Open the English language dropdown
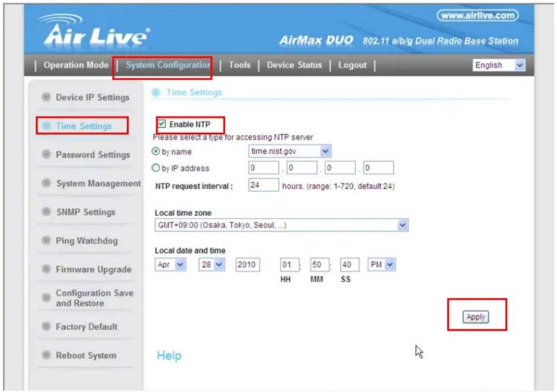 point(499,65)
